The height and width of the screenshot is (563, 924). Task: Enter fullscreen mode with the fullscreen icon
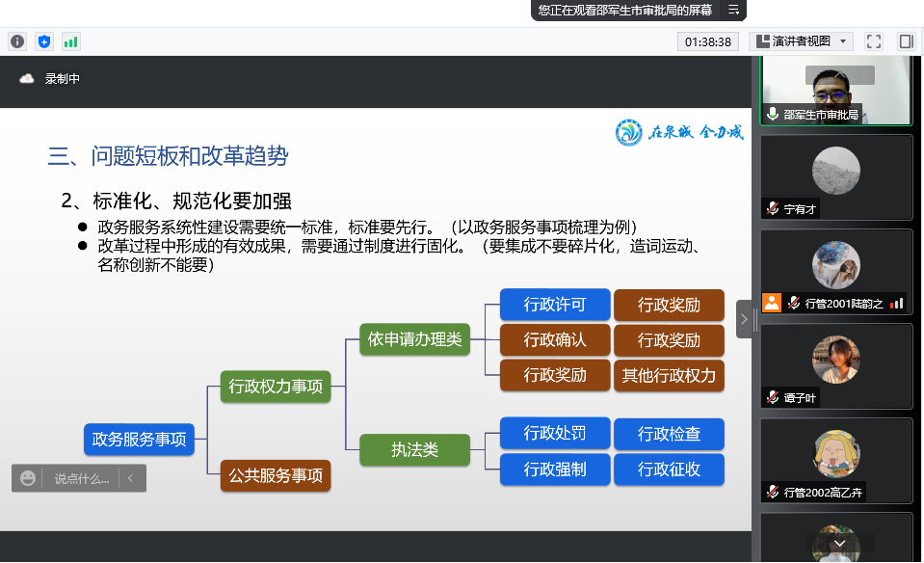874,41
